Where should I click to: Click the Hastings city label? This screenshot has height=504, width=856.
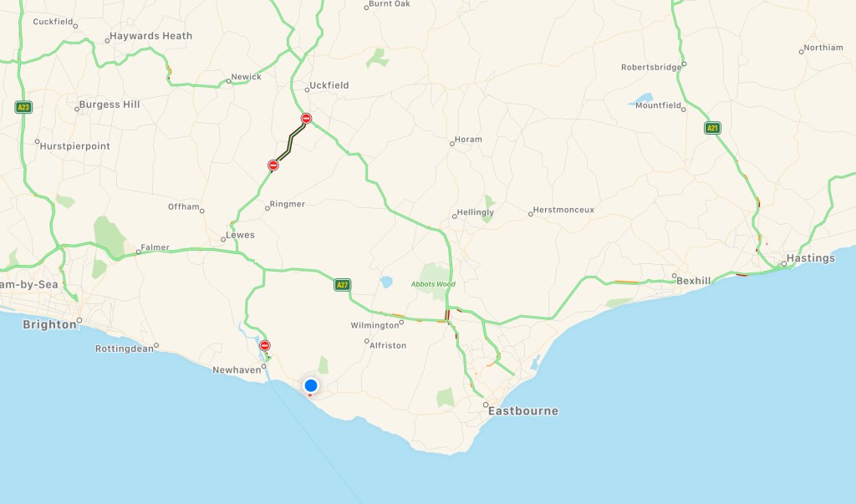tap(811, 258)
